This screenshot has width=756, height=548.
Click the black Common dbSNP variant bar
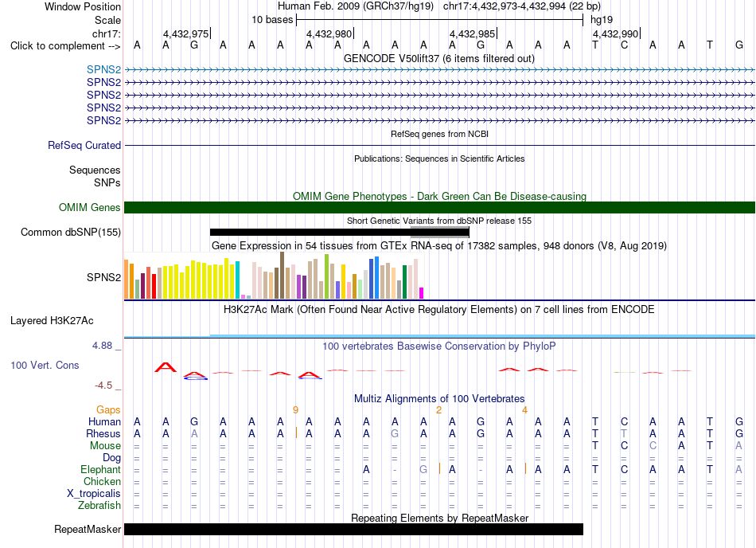(340, 233)
